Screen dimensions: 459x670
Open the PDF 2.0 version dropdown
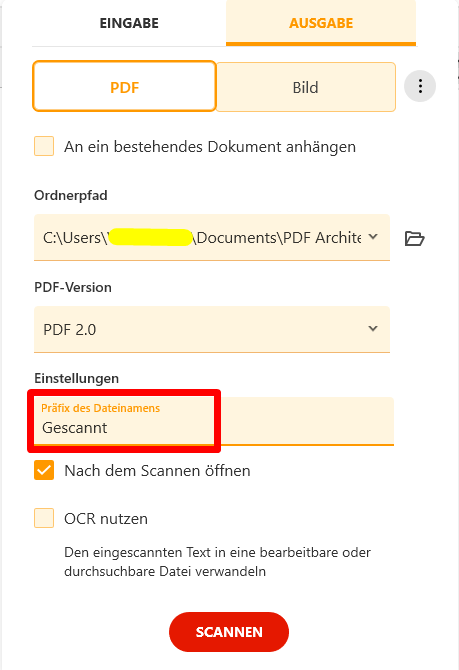pos(212,329)
